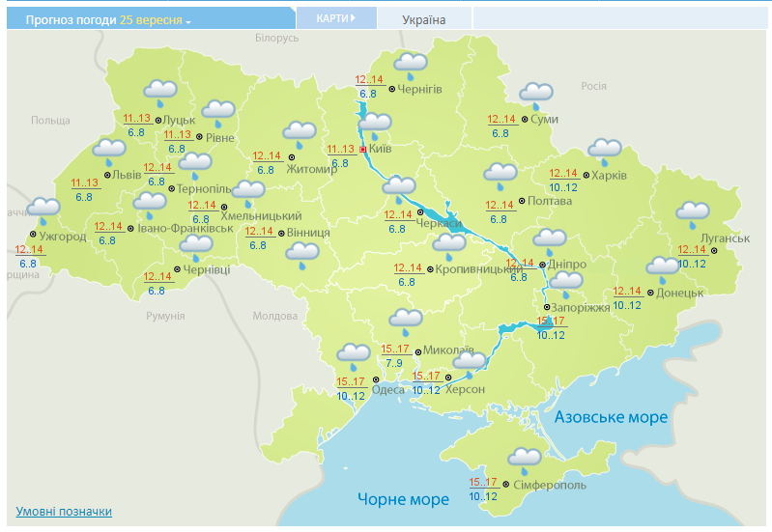Click the red capital marker for Київ
This screenshot has width=772, height=532.
pos(363,150)
